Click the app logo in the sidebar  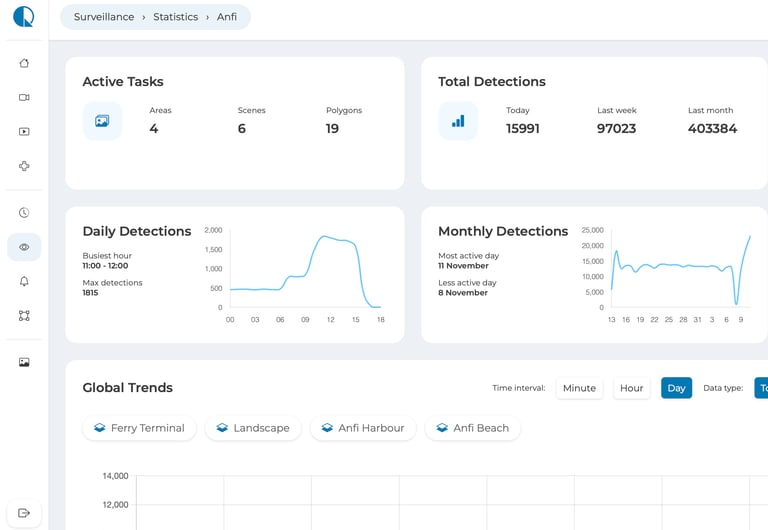[24, 17]
